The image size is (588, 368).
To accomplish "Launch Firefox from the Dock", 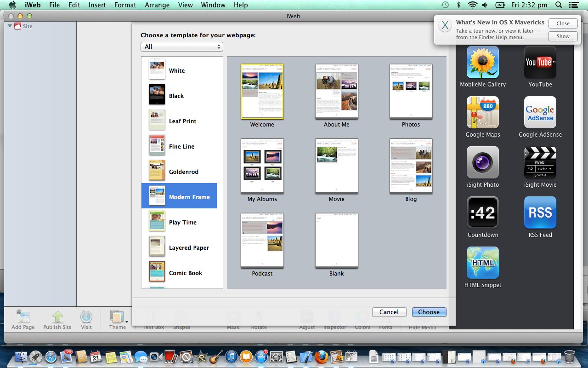I will (x=322, y=357).
